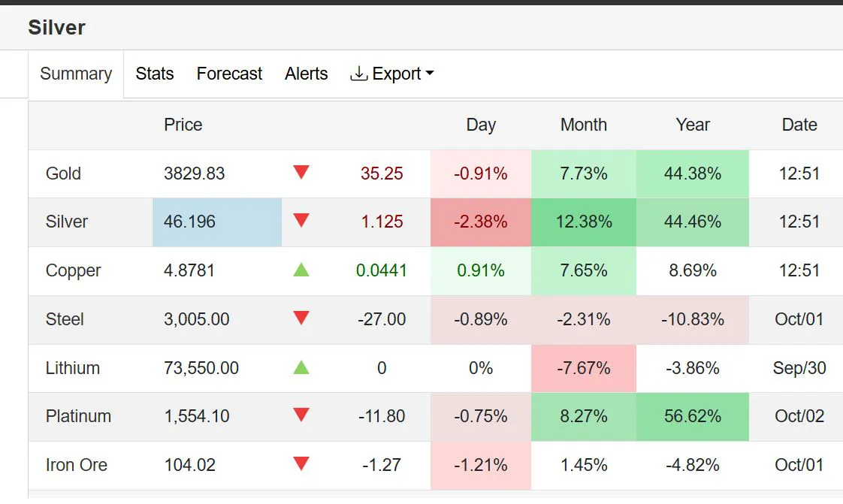
Task: Select the Summary tab
Action: [75, 74]
